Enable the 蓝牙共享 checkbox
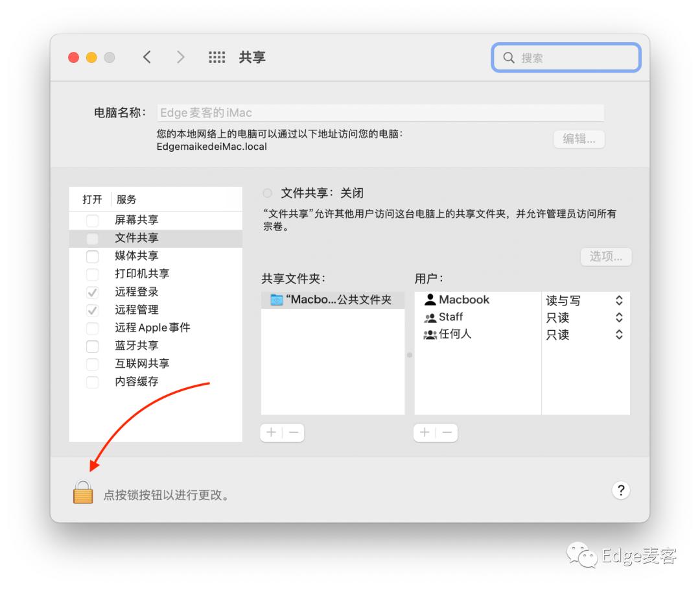The image size is (700, 589). pos(91,346)
